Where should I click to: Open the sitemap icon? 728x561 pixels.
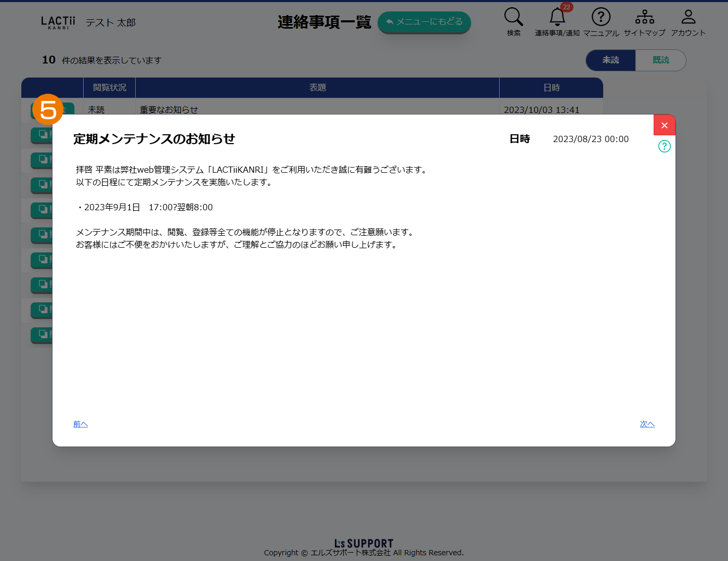(x=644, y=17)
